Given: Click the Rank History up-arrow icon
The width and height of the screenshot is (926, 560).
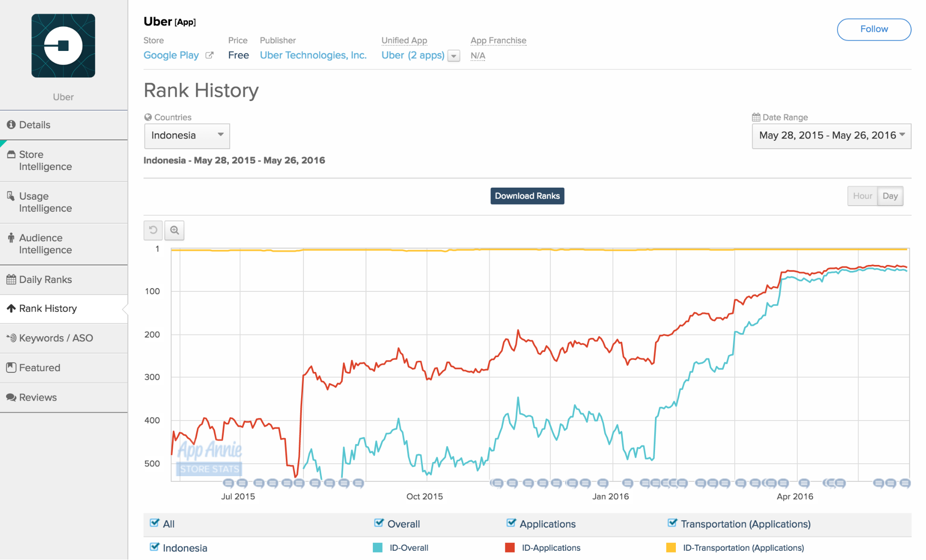Looking at the screenshot, I should pos(11,308).
